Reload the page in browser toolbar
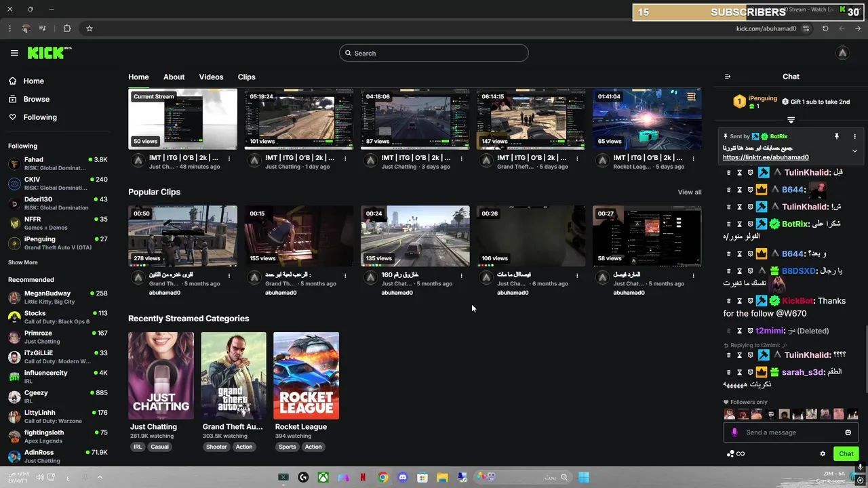Viewport: 868px width, 488px height. (825, 28)
